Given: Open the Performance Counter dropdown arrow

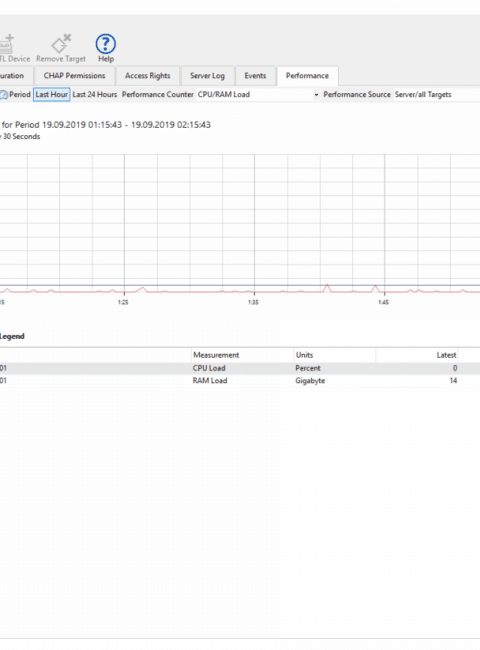Looking at the screenshot, I should click(x=316, y=95).
